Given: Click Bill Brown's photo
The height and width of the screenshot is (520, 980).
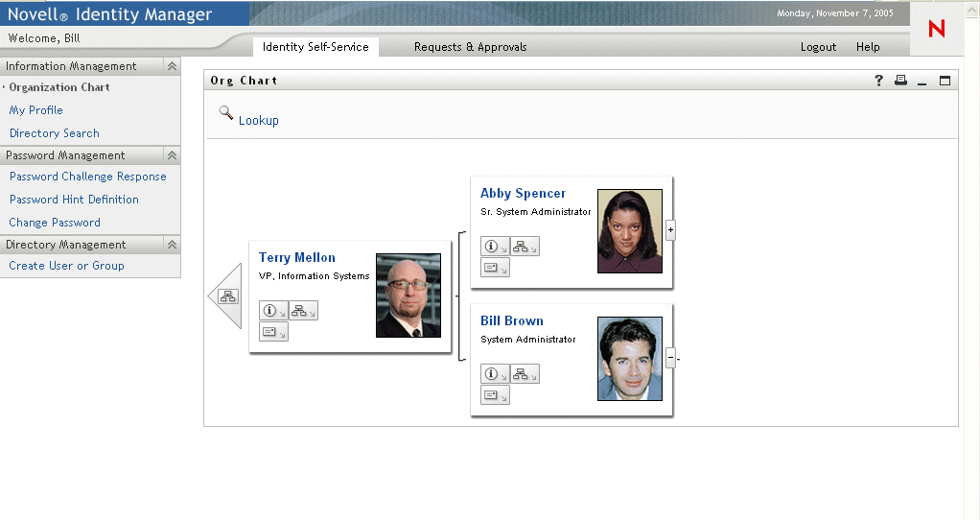Looking at the screenshot, I should point(630,359).
